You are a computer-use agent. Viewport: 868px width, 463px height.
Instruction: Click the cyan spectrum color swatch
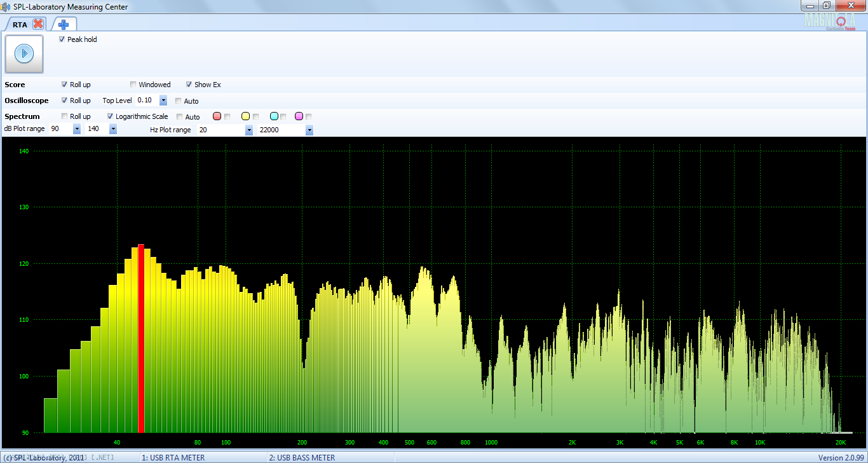274,116
